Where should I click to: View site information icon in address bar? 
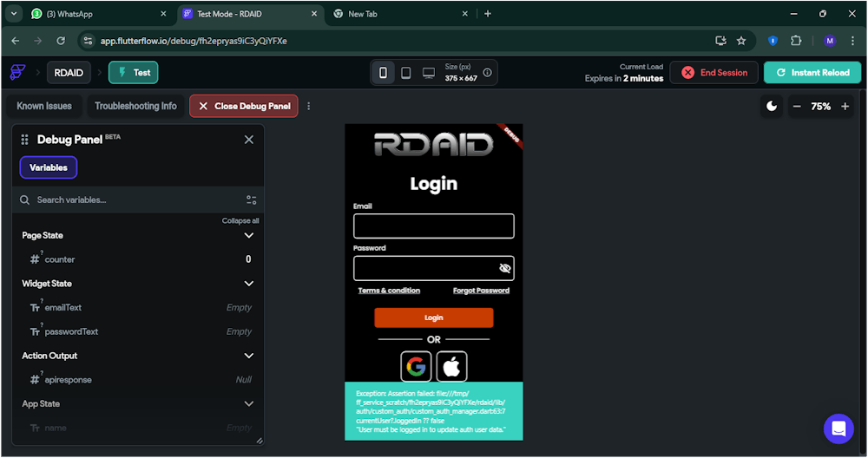[88, 41]
